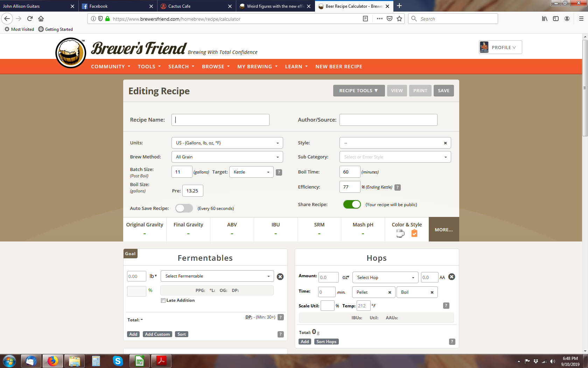Open the Batch Size target help icon
This screenshot has height=368, width=588.
279,172
